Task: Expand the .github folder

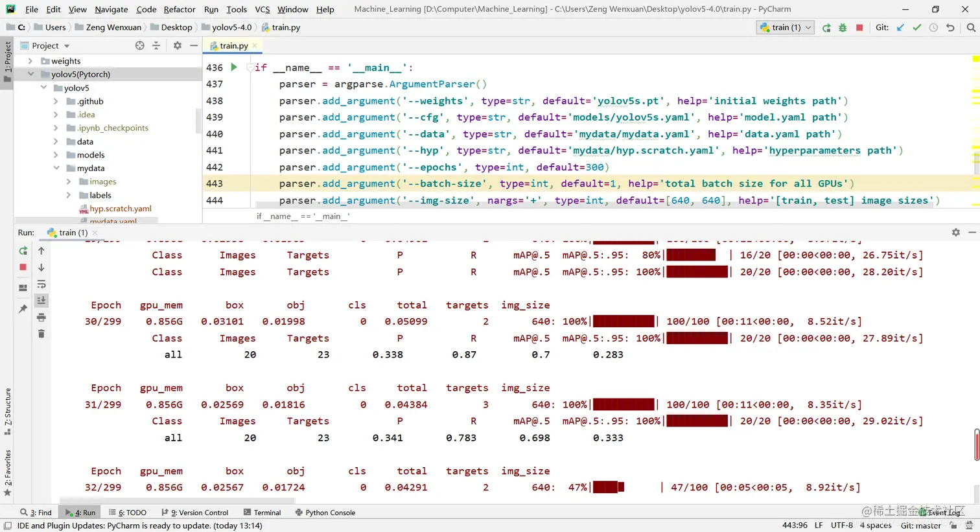Action: click(56, 101)
